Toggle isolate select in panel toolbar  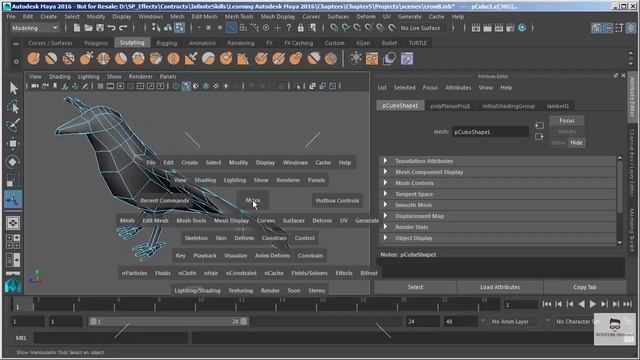(298, 86)
